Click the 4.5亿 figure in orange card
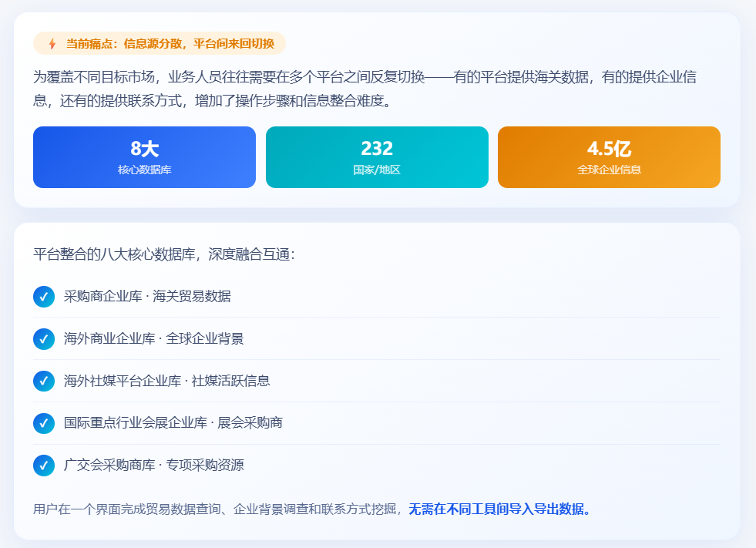 (x=609, y=149)
